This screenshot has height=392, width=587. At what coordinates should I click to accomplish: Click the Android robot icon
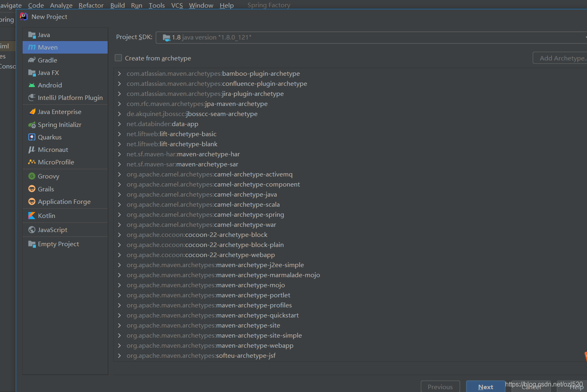click(32, 85)
